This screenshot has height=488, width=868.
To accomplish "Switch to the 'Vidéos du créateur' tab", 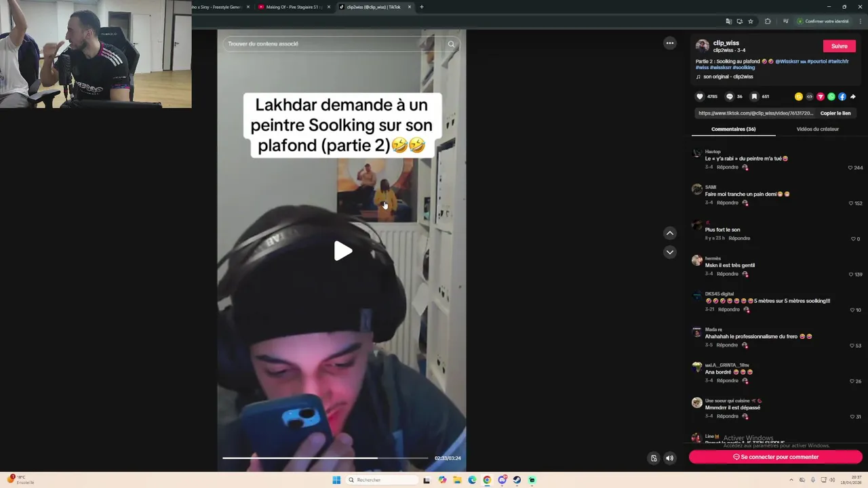I will click(x=818, y=129).
